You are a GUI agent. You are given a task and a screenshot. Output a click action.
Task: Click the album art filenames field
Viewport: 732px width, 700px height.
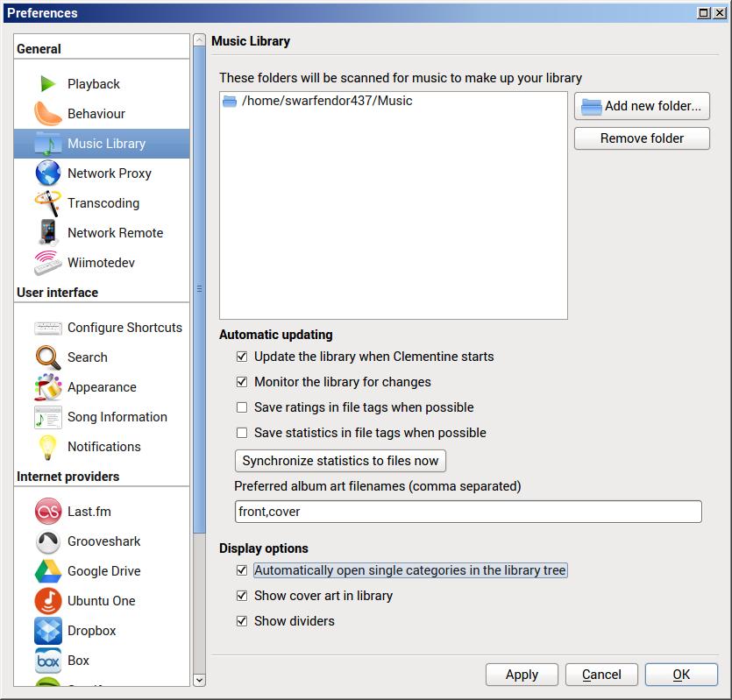tap(468, 512)
